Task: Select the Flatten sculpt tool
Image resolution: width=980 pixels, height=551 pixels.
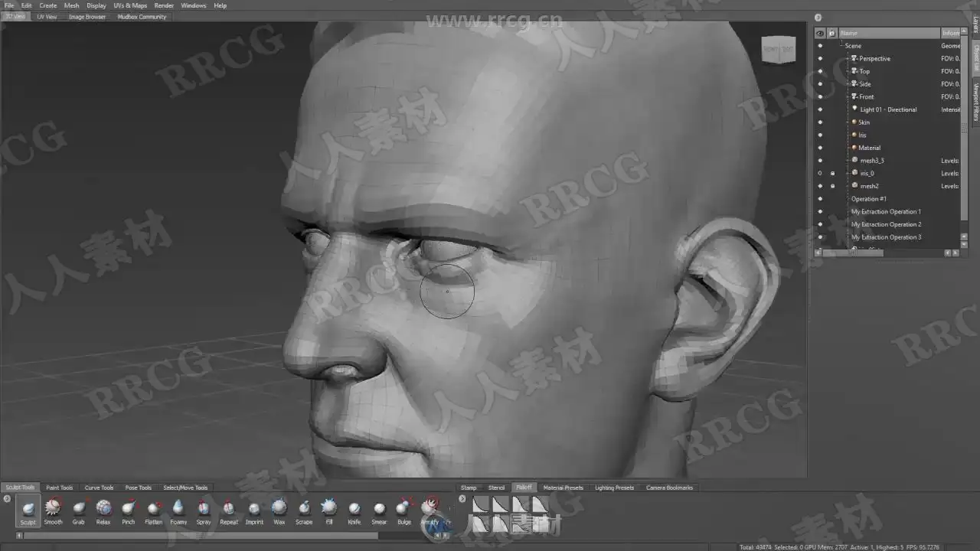Action: point(153,511)
